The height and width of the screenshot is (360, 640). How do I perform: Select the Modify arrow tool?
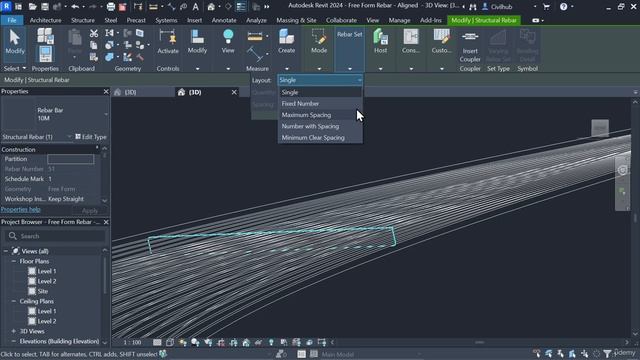(x=15, y=42)
